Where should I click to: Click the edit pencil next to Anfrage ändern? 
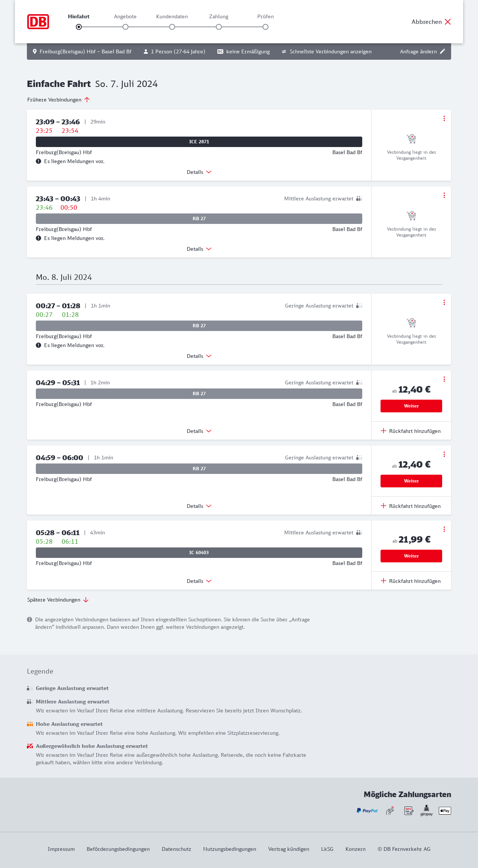[x=443, y=51]
